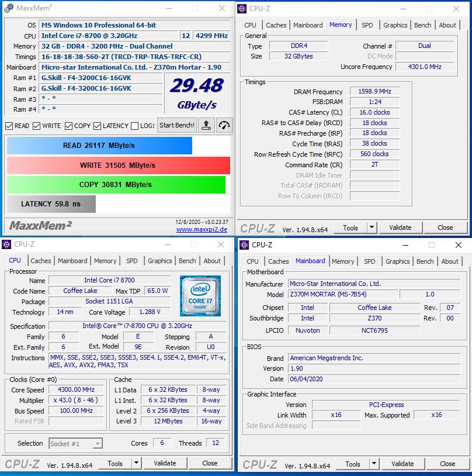Click Ram #1 G.Skill F4-3200C16-16GVK field

pyautogui.click(x=100, y=78)
